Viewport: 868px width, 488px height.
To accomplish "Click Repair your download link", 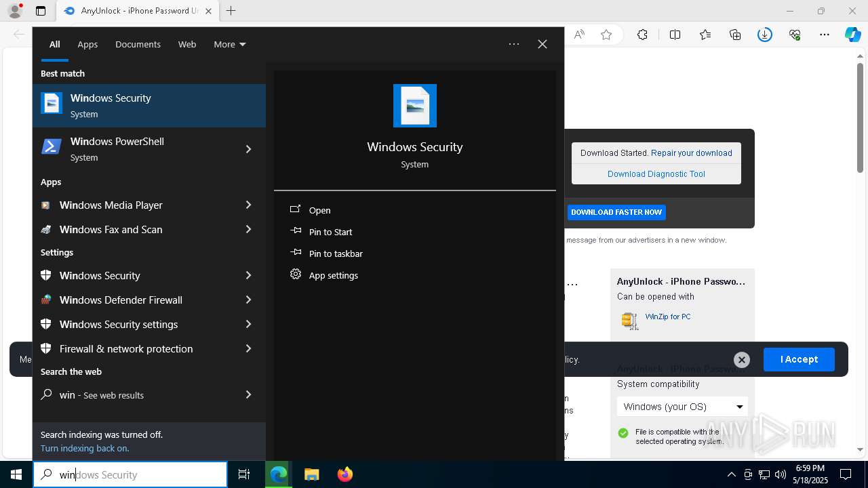I will [692, 153].
